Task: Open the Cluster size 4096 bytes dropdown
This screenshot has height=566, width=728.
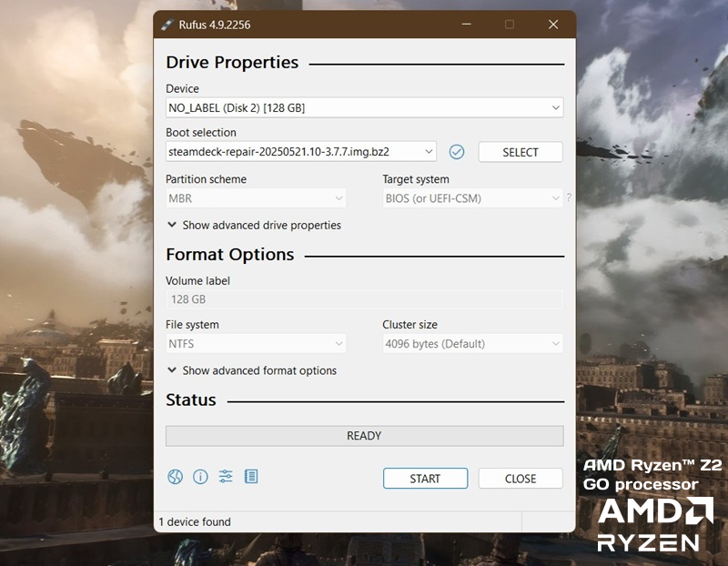Action: tap(472, 344)
